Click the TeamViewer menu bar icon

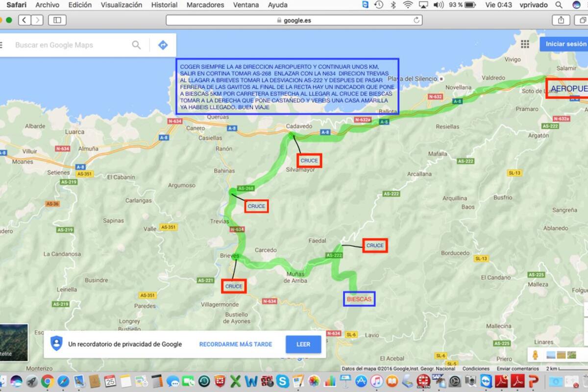(x=365, y=5)
